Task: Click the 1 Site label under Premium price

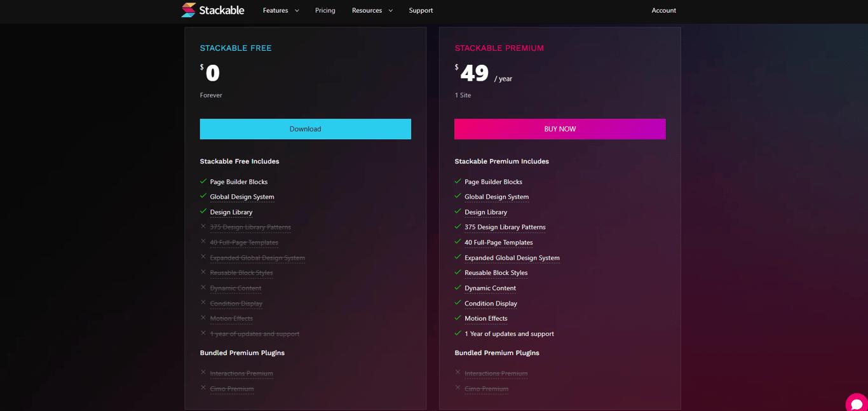Action: coord(463,95)
